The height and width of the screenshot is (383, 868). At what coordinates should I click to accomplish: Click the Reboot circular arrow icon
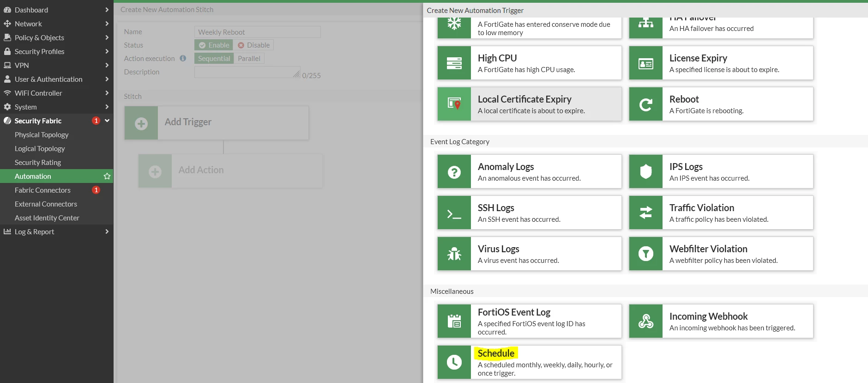(x=646, y=104)
